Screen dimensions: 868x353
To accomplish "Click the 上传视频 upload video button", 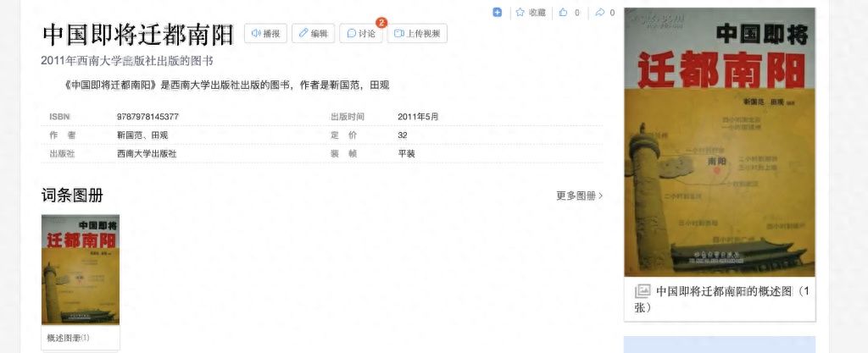I will pos(417,33).
